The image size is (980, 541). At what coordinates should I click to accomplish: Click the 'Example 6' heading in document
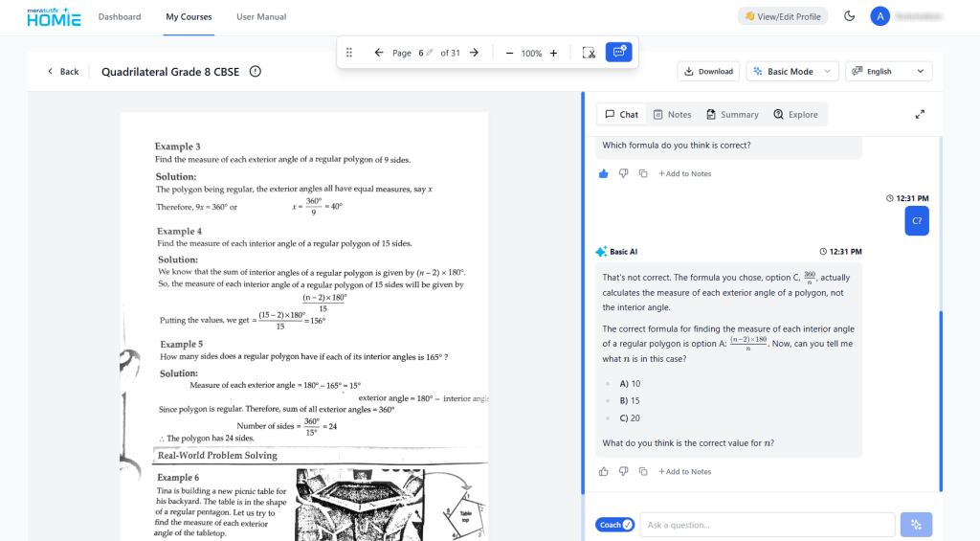177,477
